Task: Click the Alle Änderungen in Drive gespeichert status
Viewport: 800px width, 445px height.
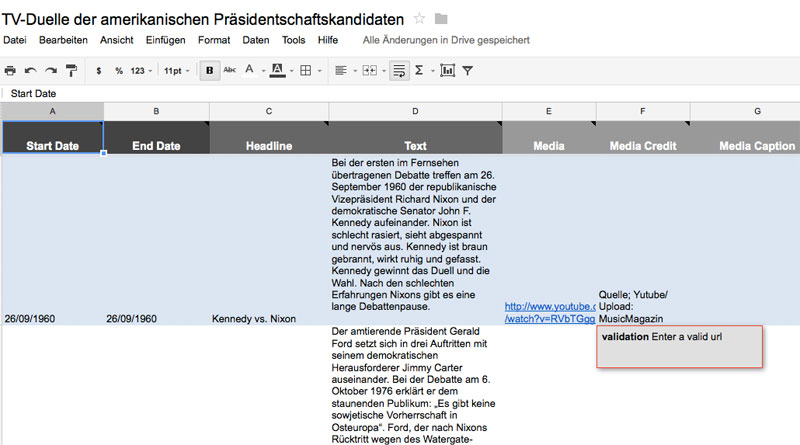Action: pyautogui.click(x=446, y=40)
